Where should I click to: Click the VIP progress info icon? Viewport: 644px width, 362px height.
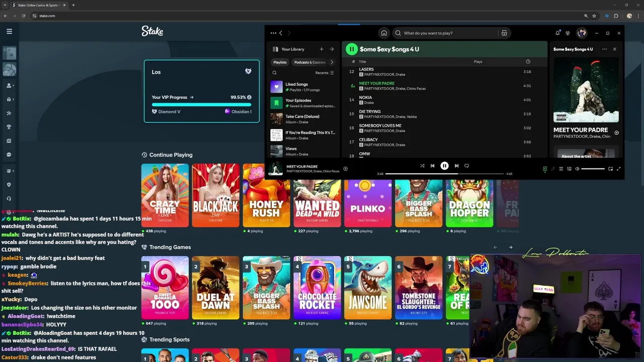(249, 98)
